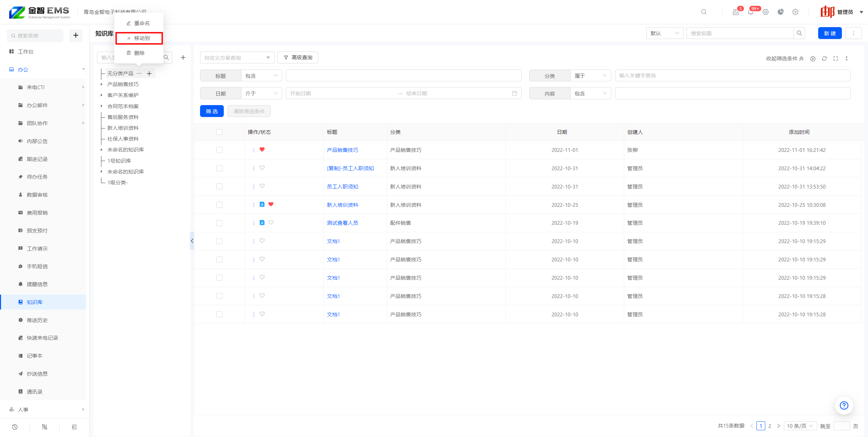
Task: Open action dots on 员工入职须知 row
Action: [254, 186]
